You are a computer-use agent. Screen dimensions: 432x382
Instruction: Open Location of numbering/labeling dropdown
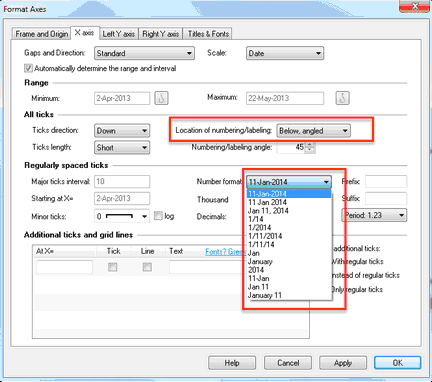(313, 131)
